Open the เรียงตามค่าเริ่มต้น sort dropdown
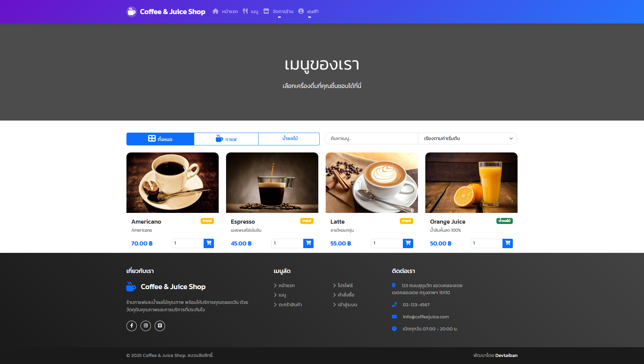 point(468,138)
